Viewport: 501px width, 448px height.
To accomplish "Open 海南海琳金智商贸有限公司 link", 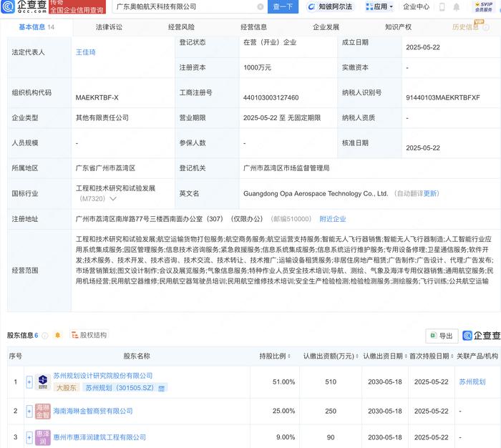I will pyautogui.click(x=93, y=411).
